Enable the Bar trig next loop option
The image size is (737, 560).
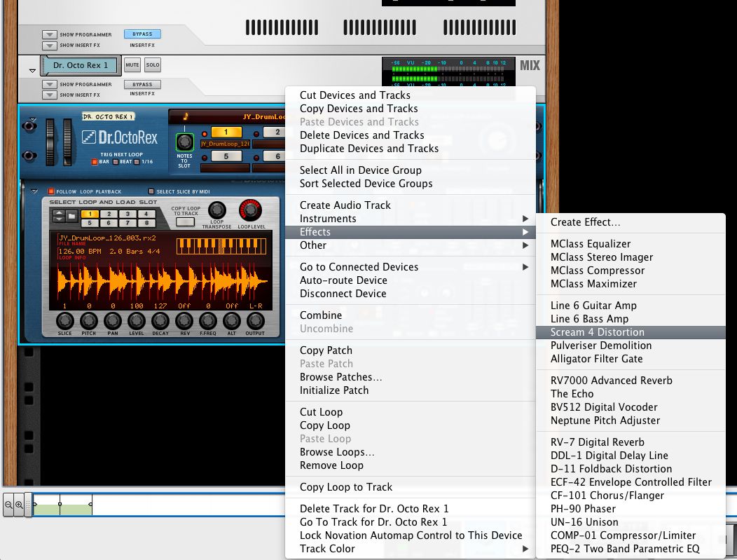95,162
